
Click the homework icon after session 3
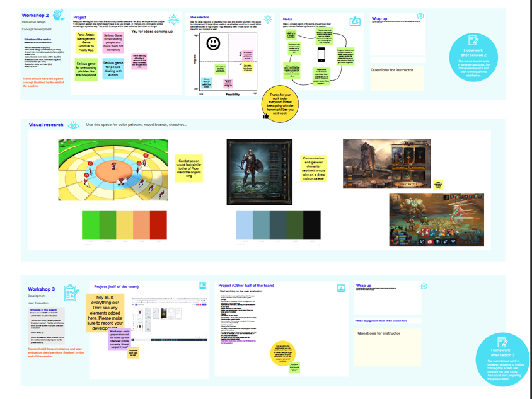click(x=502, y=342)
